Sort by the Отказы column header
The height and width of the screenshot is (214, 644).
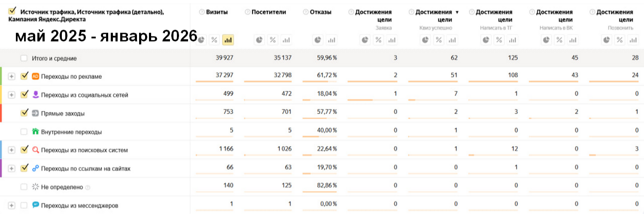click(320, 12)
